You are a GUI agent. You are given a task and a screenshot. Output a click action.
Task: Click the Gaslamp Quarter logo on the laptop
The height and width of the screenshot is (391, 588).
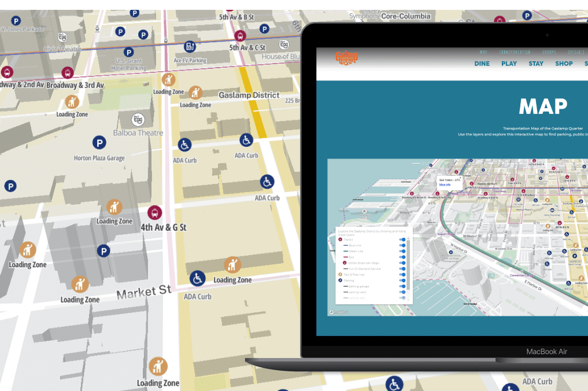coord(346,58)
